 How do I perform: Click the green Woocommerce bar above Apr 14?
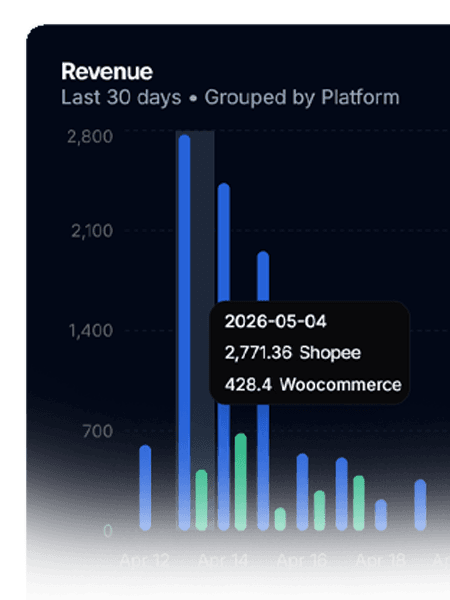point(241,482)
